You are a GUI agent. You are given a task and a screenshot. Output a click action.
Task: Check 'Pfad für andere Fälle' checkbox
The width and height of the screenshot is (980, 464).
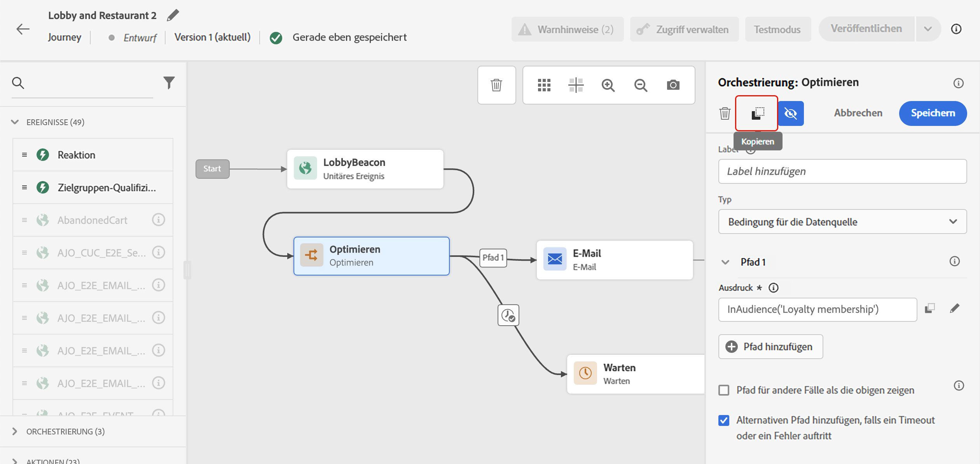(724, 390)
